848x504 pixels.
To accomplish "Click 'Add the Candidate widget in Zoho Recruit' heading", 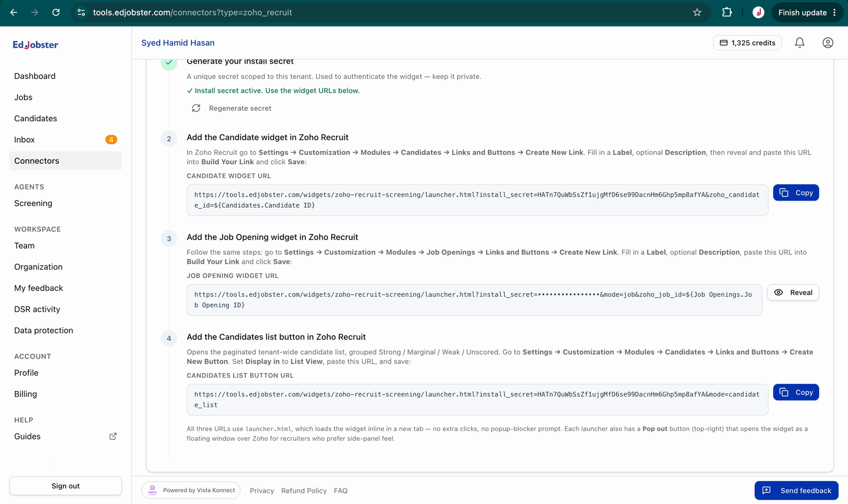I will (x=267, y=137).
